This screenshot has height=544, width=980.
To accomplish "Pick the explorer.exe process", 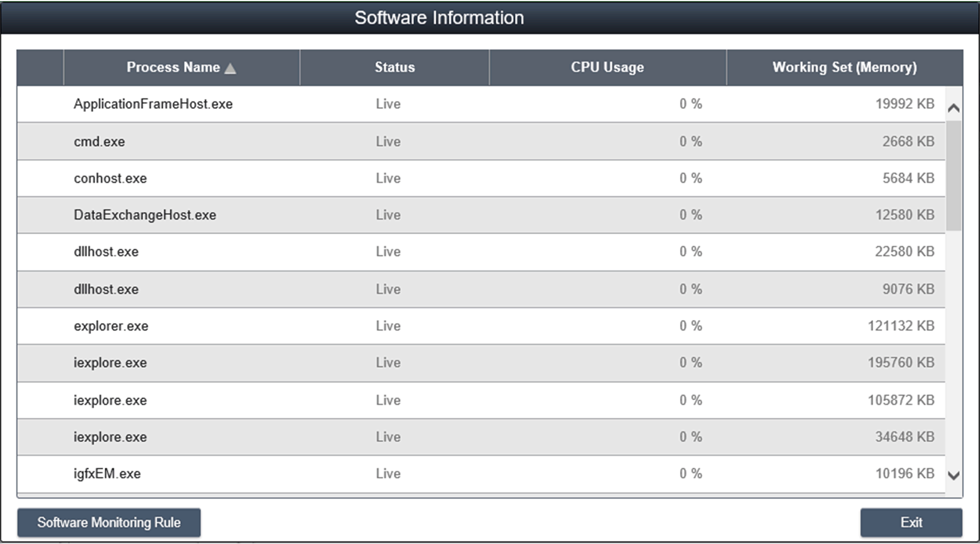I will [111, 326].
